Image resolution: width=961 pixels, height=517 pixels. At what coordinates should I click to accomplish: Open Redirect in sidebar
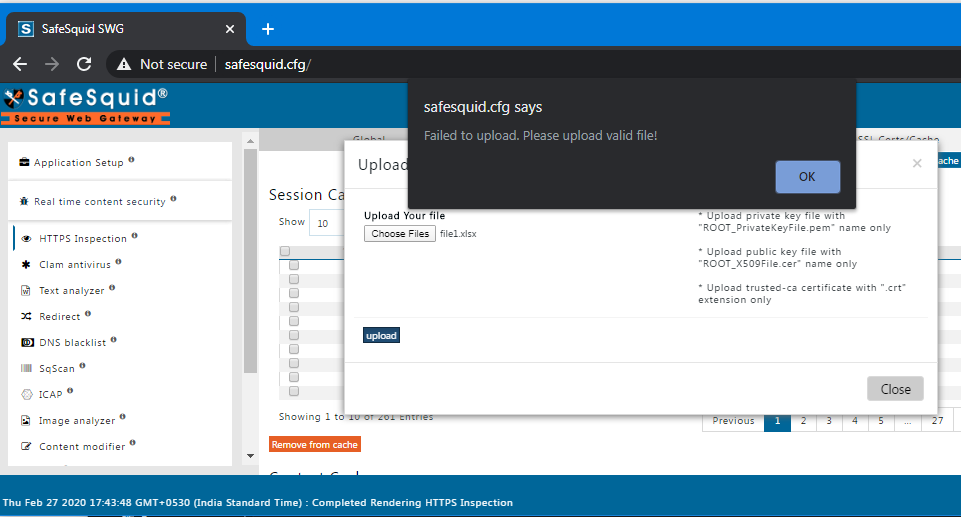point(59,317)
